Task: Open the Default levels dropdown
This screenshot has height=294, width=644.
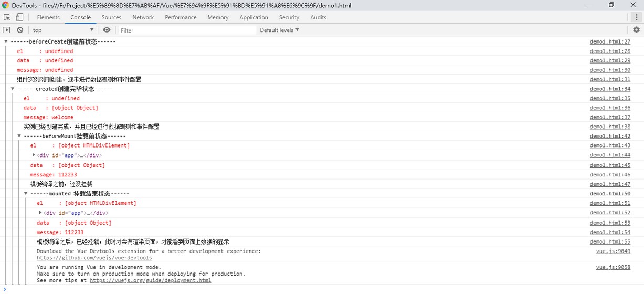Action: pyautogui.click(x=279, y=30)
